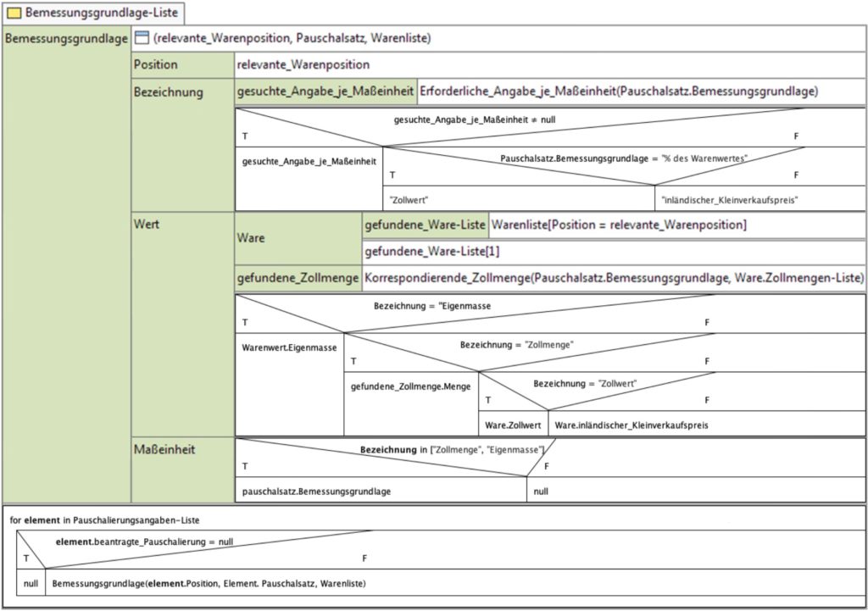Screen dimensions: 868x611
Task: Click the null result in the Maßeinheit row
Action: [x=541, y=492]
